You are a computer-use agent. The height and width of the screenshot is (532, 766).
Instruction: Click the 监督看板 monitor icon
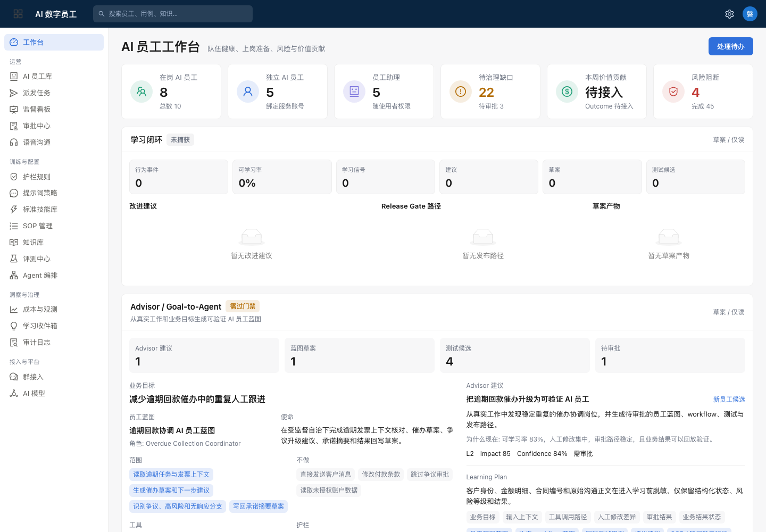click(x=14, y=109)
